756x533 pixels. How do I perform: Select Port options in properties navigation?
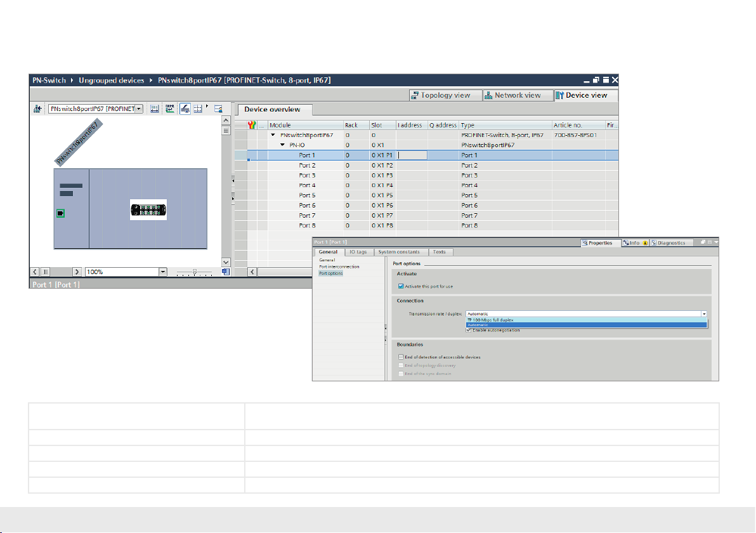click(x=331, y=273)
